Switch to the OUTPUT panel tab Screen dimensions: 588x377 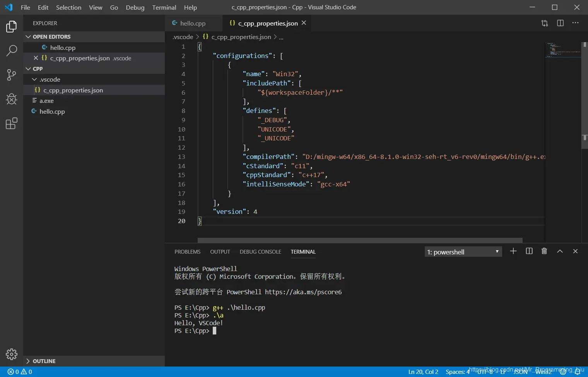220,252
